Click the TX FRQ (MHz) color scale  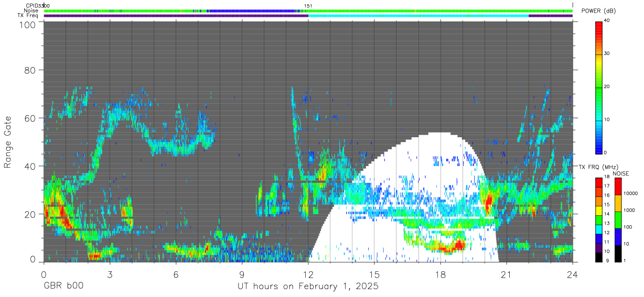tap(599, 219)
